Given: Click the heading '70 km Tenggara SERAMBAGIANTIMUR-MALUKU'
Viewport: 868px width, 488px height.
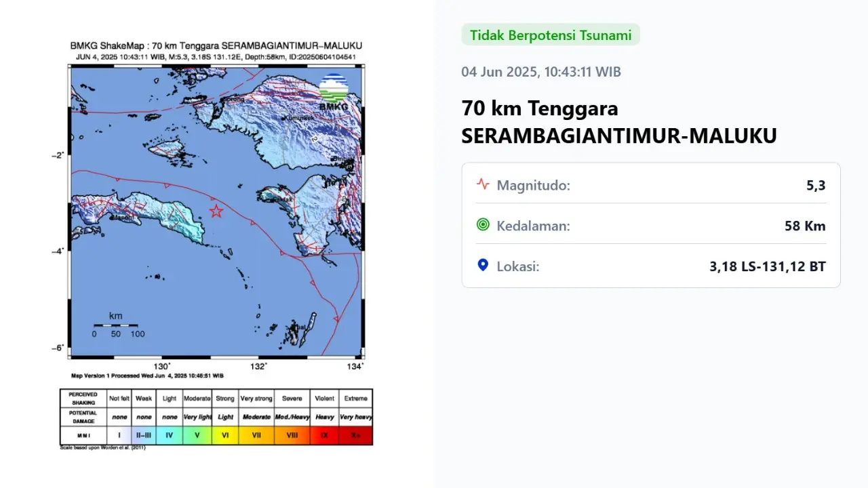Looking at the screenshot, I should [x=619, y=122].
